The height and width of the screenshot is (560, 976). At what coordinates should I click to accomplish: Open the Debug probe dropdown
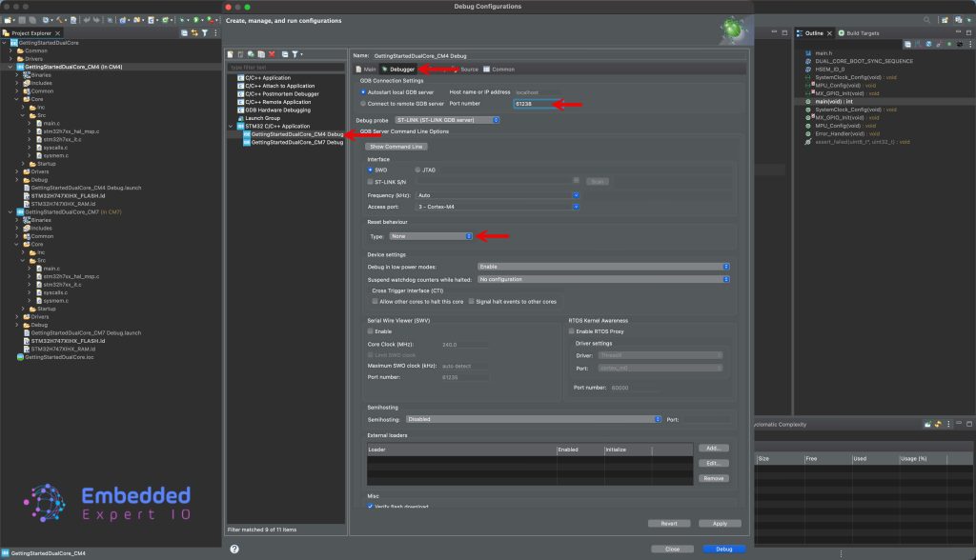pyautogui.click(x=447, y=120)
